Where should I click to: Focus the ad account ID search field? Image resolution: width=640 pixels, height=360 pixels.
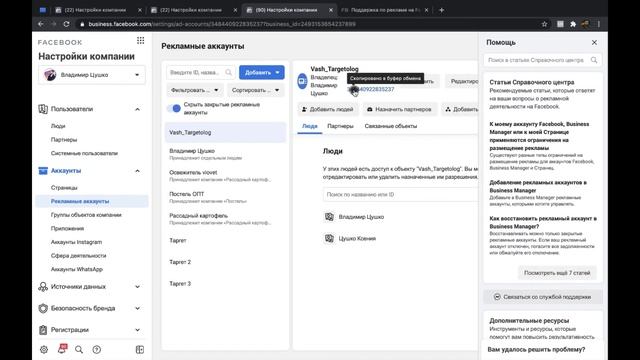point(200,73)
